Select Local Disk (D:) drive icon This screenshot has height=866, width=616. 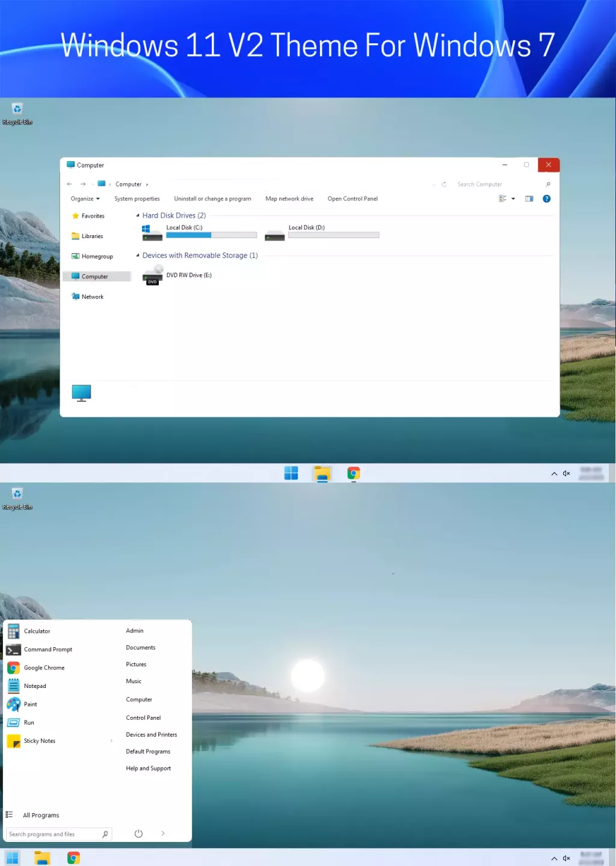click(275, 235)
